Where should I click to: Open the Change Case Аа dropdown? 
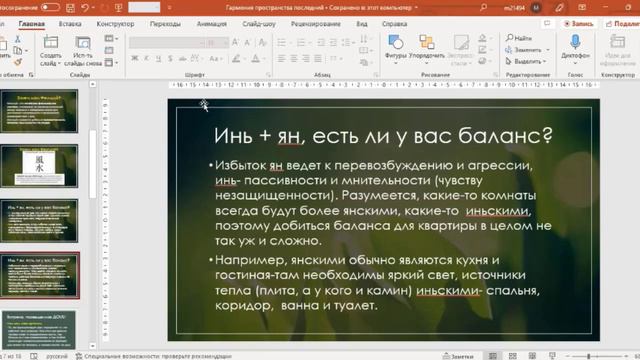215,59
